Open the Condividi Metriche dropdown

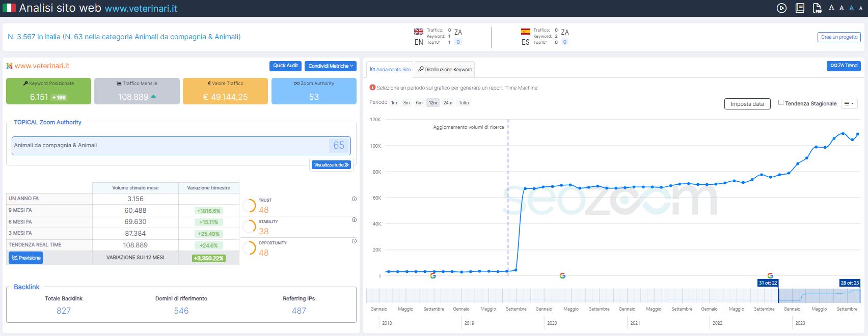pyautogui.click(x=331, y=66)
